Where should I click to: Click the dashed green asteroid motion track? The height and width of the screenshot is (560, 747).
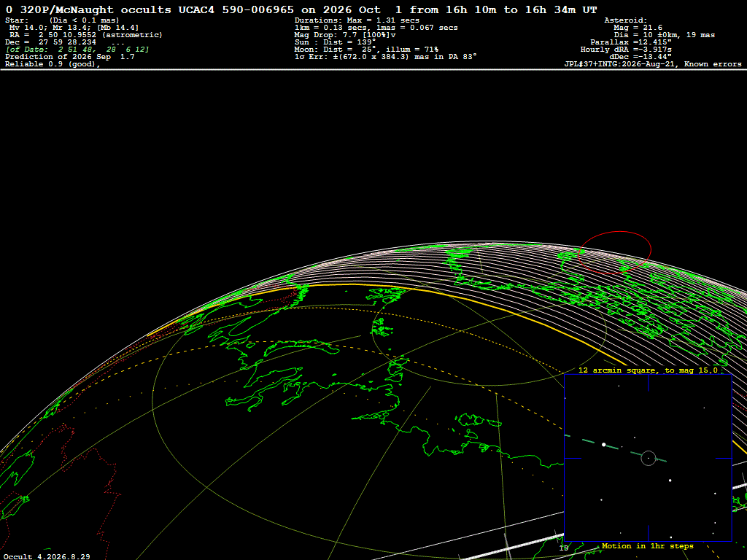[616, 448]
